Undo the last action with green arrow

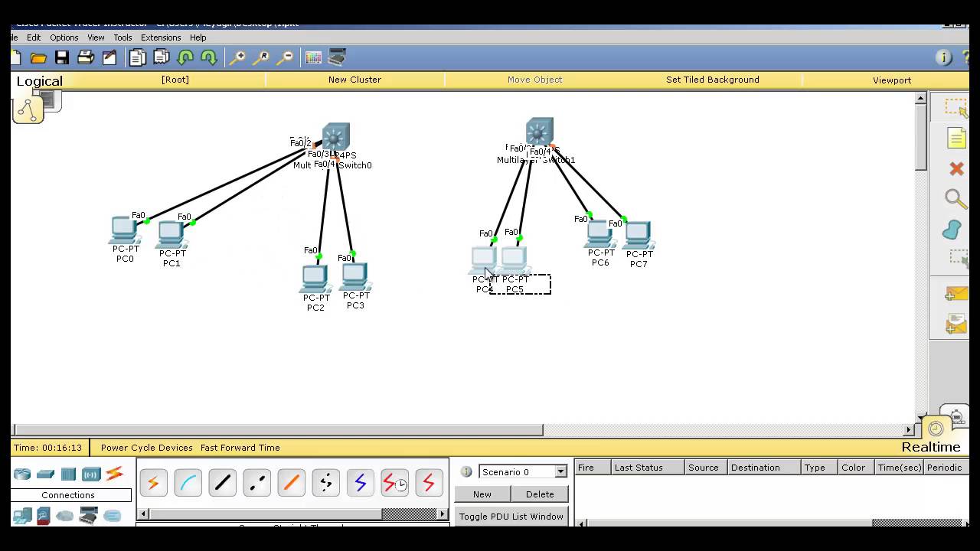point(185,57)
